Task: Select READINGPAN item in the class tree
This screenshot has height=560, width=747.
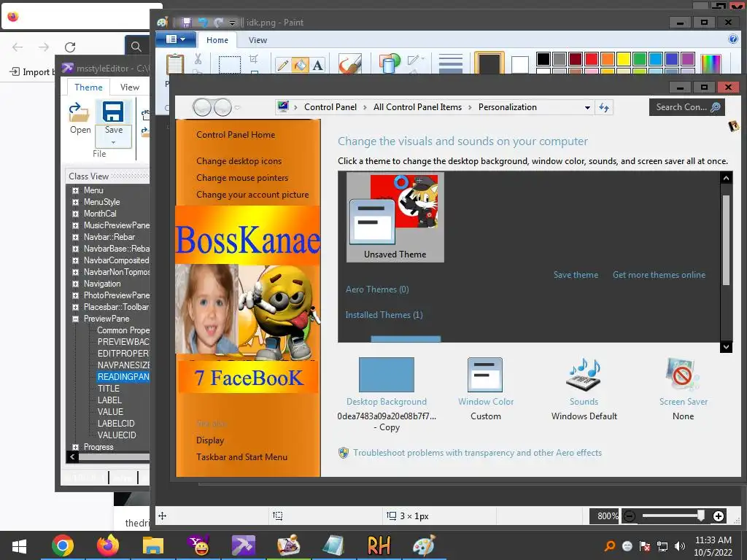Action: [x=123, y=377]
